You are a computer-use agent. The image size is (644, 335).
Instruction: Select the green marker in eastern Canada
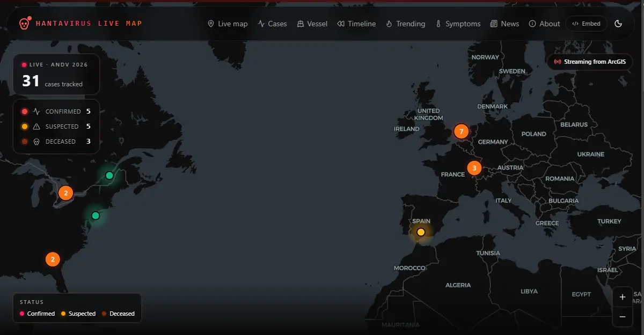point(109,175)
